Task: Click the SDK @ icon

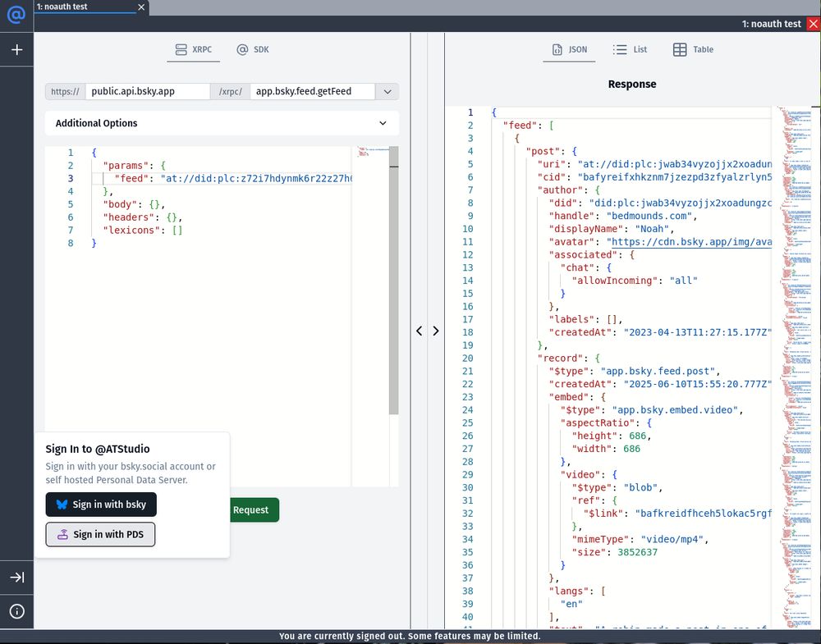Action: (242, 50)
